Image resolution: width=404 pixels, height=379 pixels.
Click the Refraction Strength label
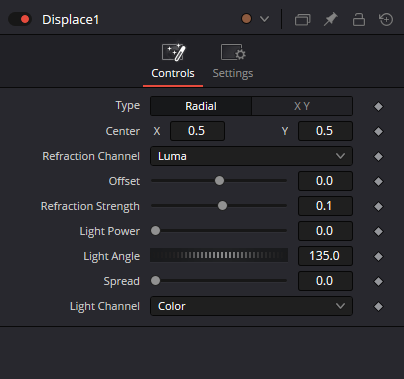tap(90, 206)
